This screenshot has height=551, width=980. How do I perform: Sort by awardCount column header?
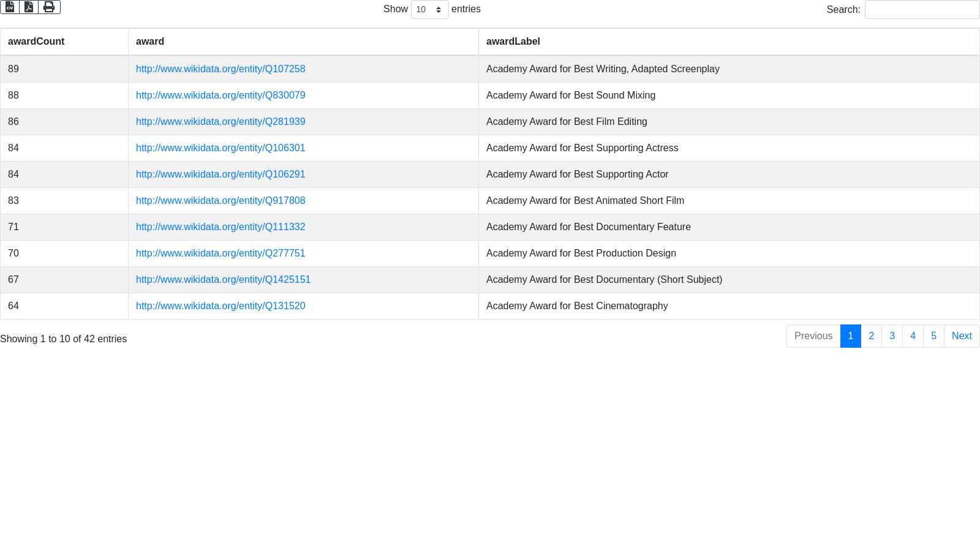coord(64,42)
